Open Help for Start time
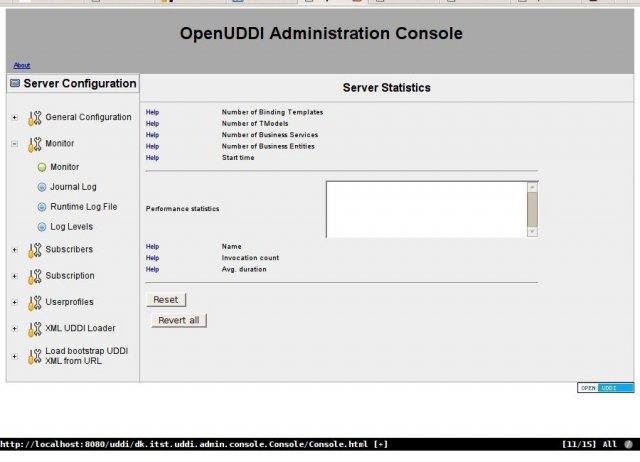640x462 pixels. (152, 158)
